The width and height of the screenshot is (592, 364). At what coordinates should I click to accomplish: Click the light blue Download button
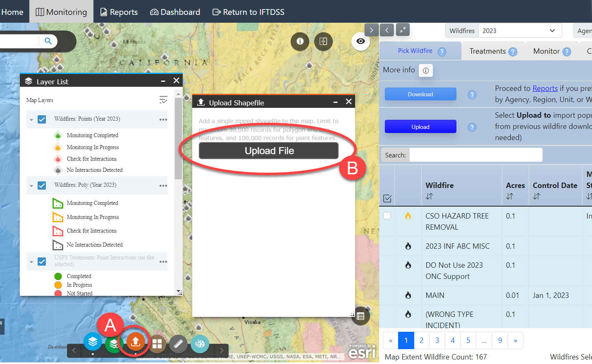pos(420,94)
